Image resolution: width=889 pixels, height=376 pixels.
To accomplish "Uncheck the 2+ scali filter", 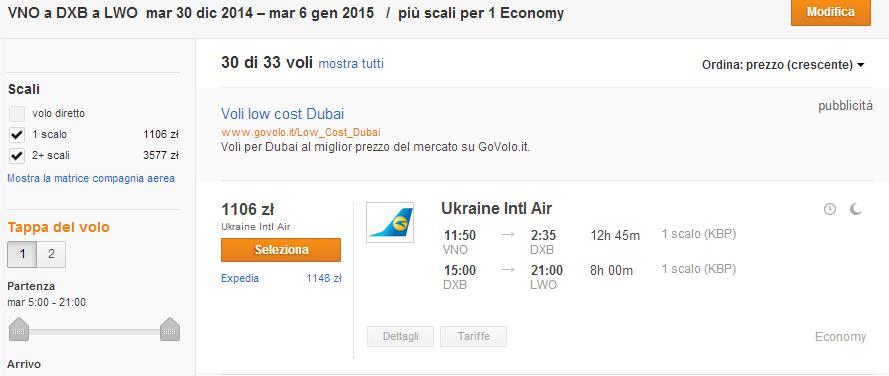I will click(18, 155).
